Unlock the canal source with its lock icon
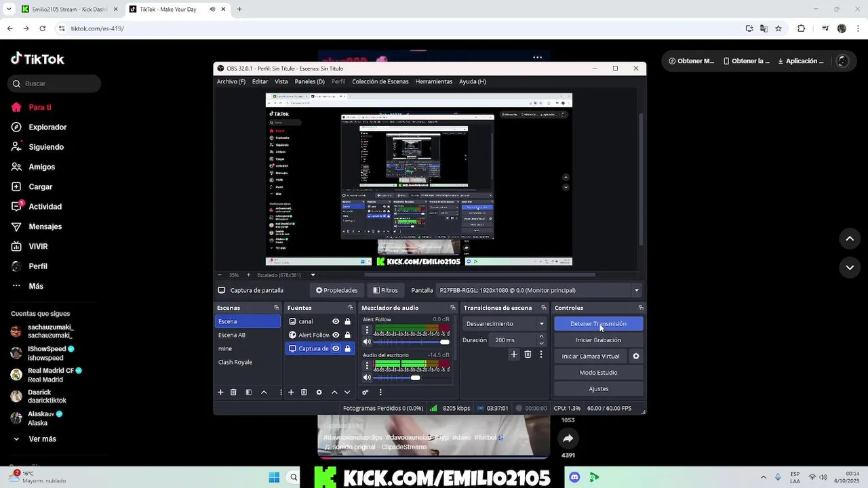The image size is (868, 488). click(347, 321)
